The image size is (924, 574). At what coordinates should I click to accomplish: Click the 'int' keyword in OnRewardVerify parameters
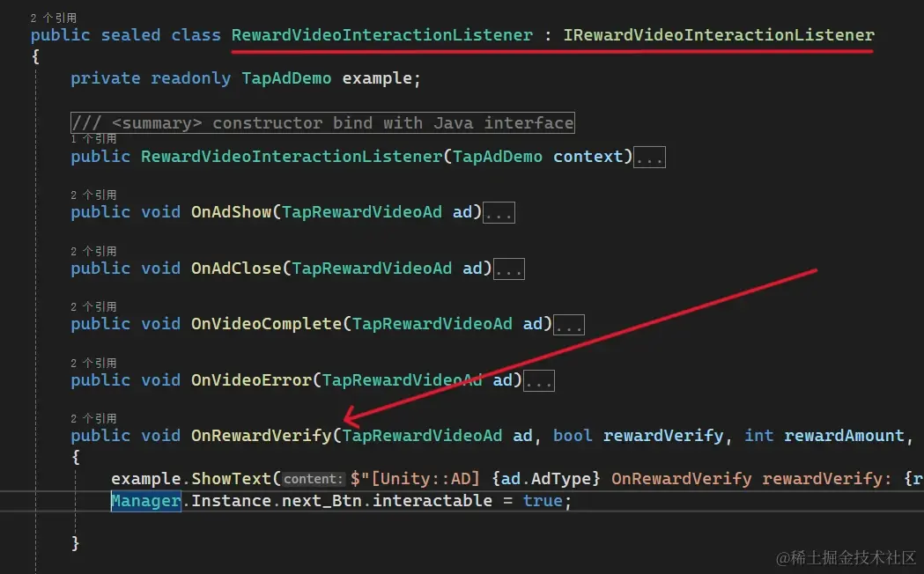pyautogui.click(x=758, y=436)
